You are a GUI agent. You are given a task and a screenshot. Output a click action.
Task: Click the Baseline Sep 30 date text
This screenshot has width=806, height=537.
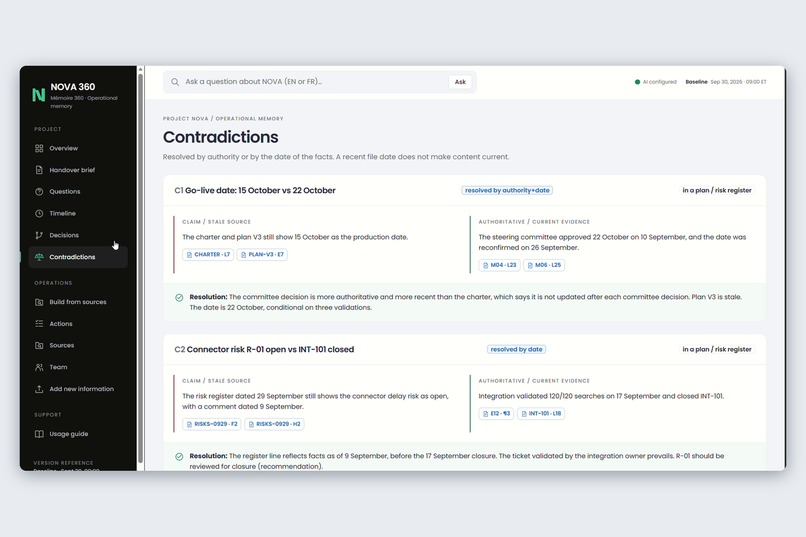pyautogui.click(x=726, y=82)
